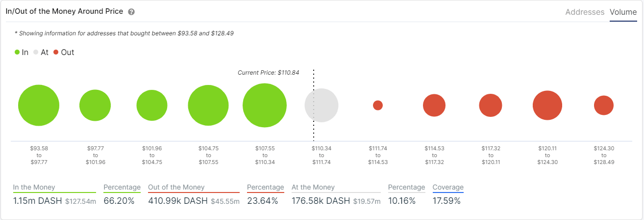Click the $120.11 to $124.30 axis label
This screenshot has width=644, height=220.
547,155
